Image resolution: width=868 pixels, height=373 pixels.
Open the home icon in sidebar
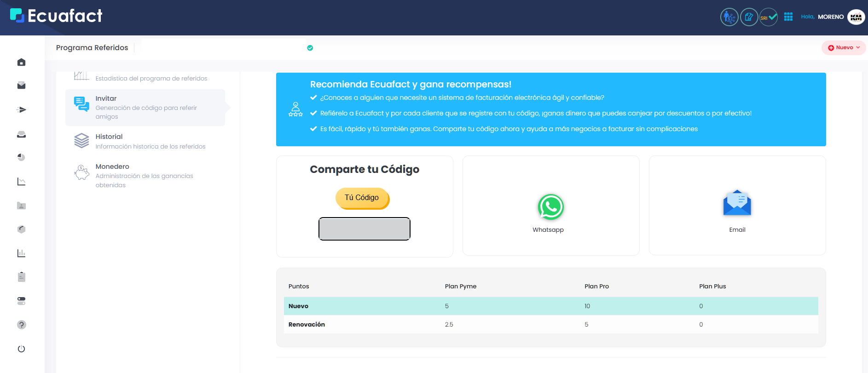[x=21, y=62]
